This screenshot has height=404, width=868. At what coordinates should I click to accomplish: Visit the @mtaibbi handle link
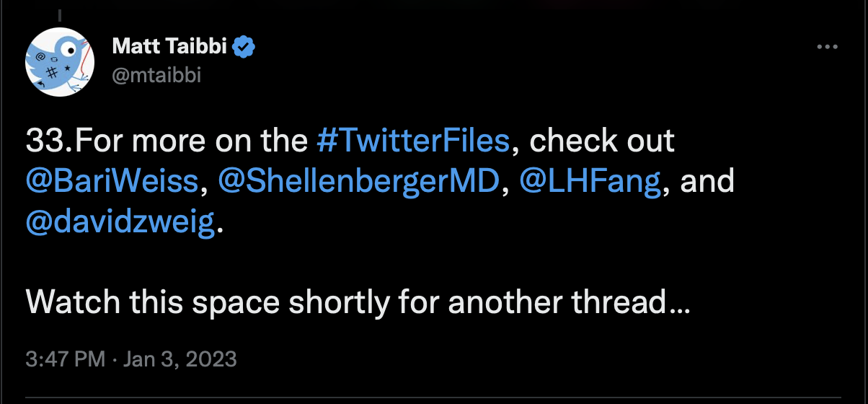click(x=156, y=75)
